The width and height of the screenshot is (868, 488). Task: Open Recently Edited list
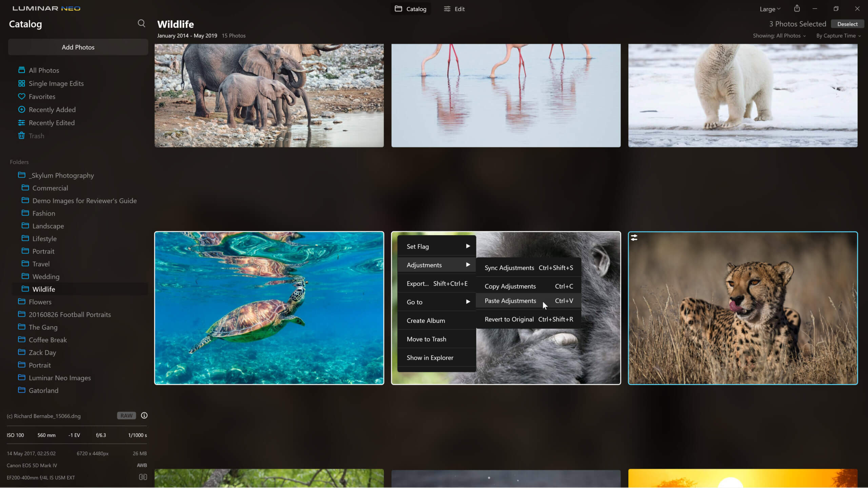point(52,123)
